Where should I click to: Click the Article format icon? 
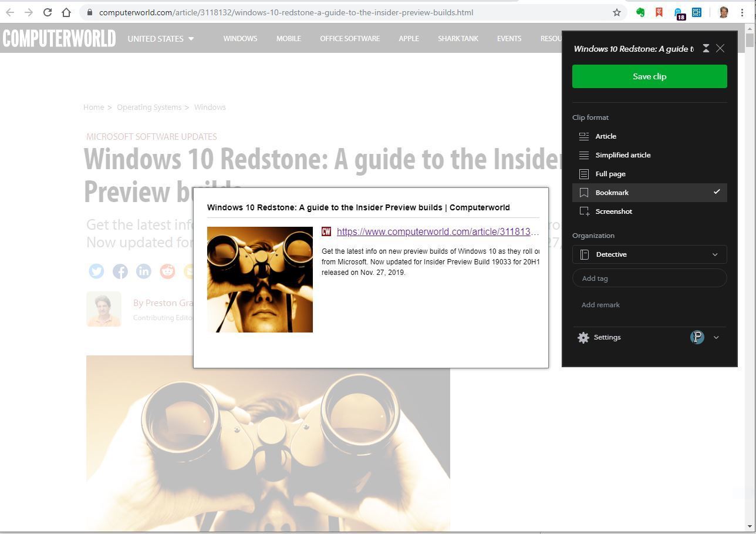pyautogui.click(x=583, y=136)
